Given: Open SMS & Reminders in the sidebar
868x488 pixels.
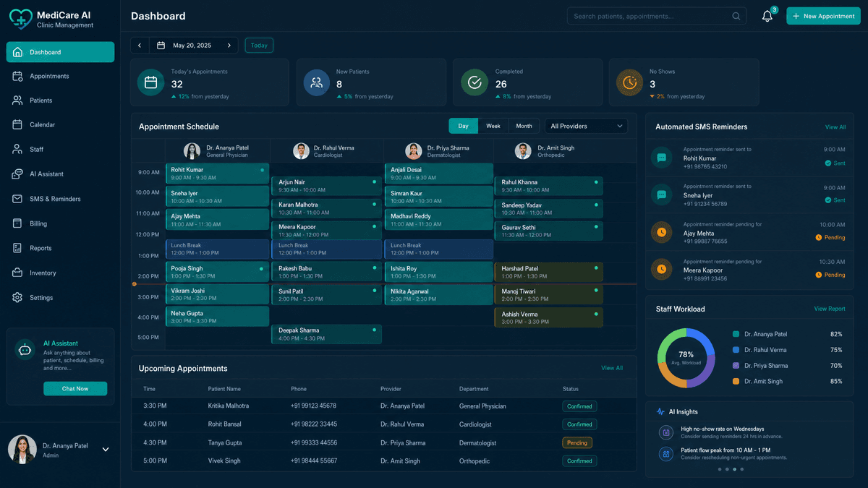Looking at the screenshot, I should (60, 199).
